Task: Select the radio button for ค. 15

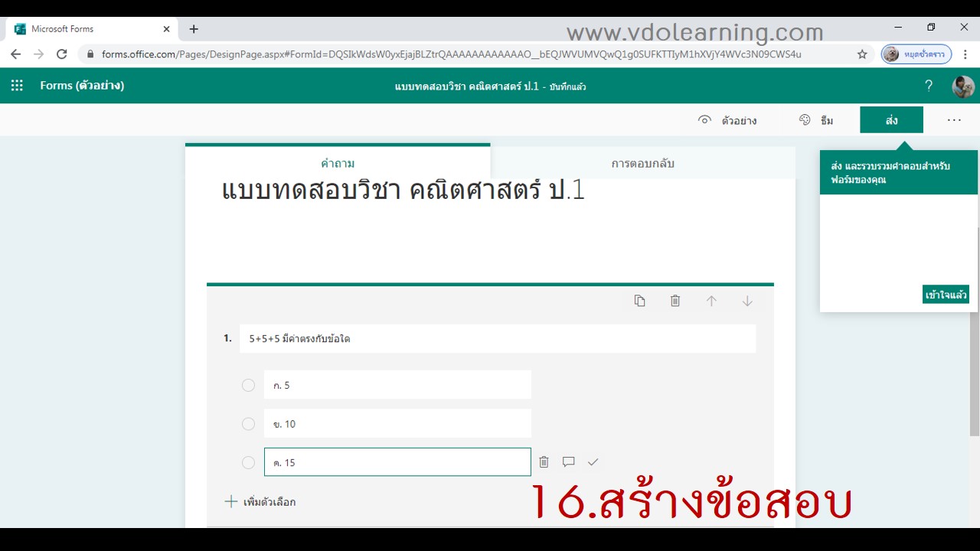Action: (248, 462)
